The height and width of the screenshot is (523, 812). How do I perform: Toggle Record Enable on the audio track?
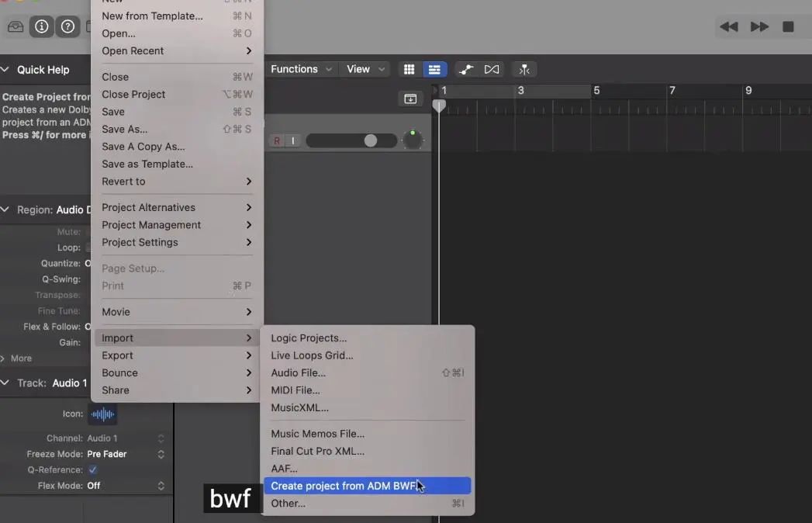[x=277, y=140]
